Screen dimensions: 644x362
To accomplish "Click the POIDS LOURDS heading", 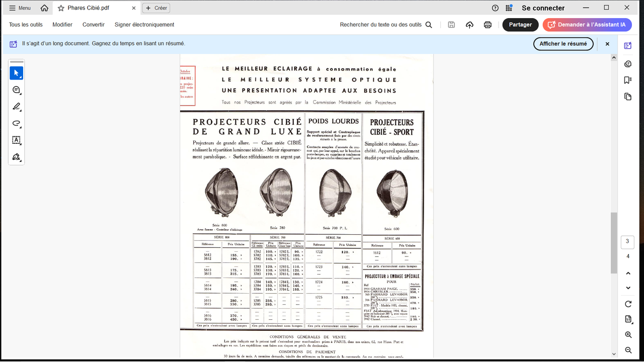I will tap(334, 121).
